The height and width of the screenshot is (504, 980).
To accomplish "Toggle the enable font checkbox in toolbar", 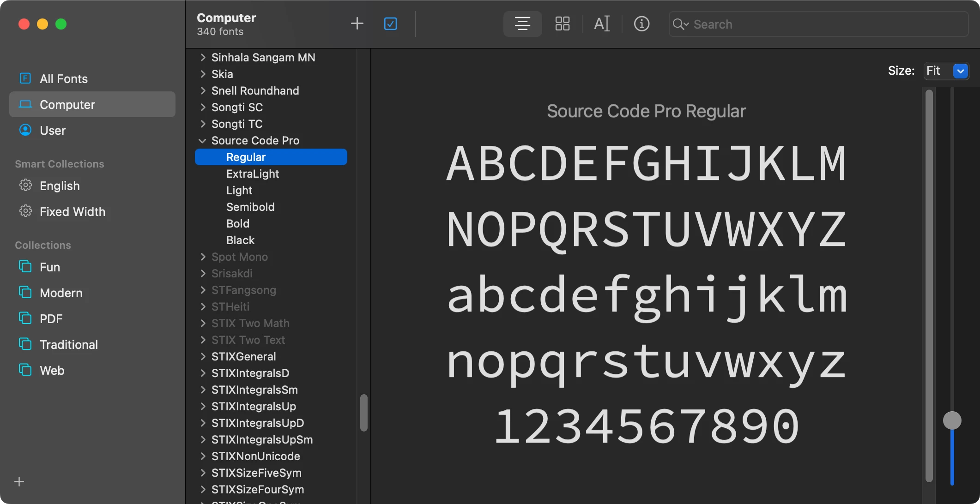I will click(390, 24).
